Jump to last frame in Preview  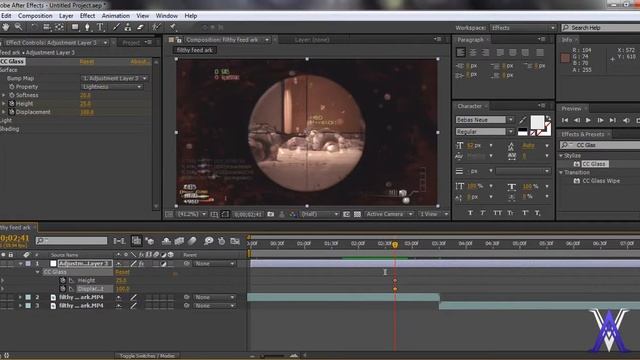(x=613, y=120)
